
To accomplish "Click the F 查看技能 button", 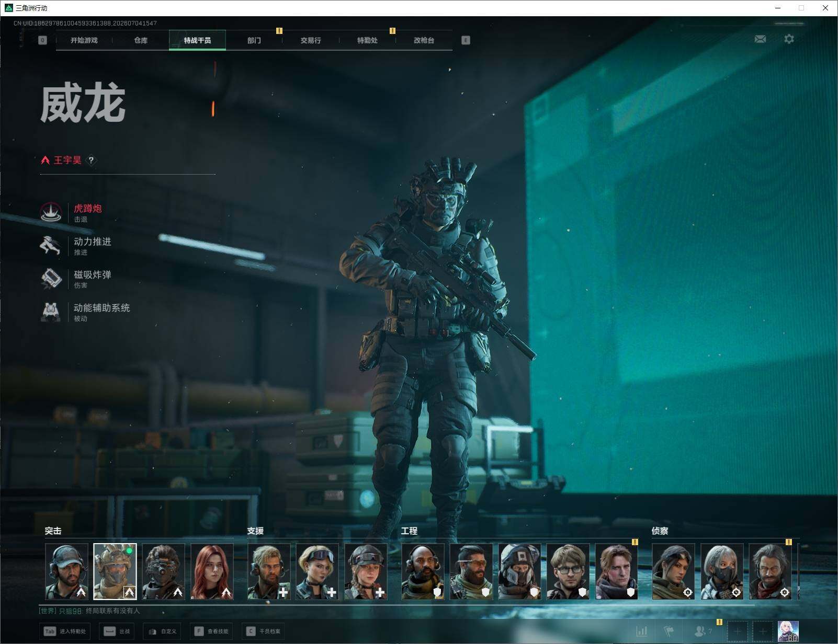I will click(211, 631).
